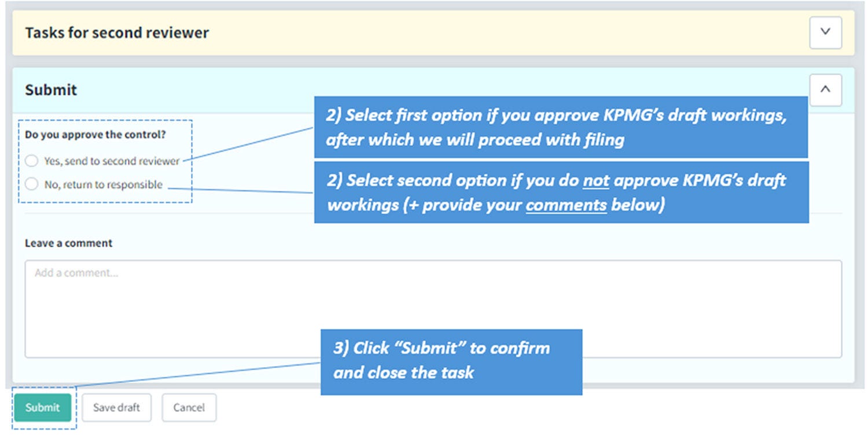Click the underlined word "not" in the callout
This screenshot has height=436, width=868.
(595, 180)
